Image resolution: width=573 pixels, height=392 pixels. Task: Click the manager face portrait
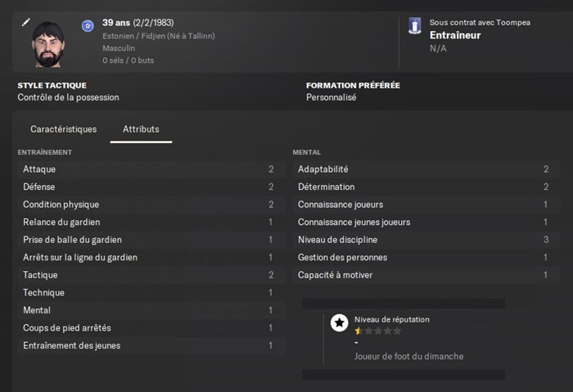point(48,44)
